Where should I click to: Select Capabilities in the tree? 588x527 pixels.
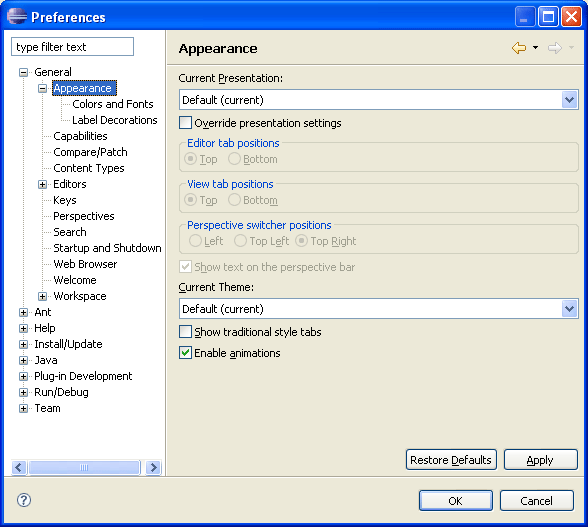click(x=80, y=136)
